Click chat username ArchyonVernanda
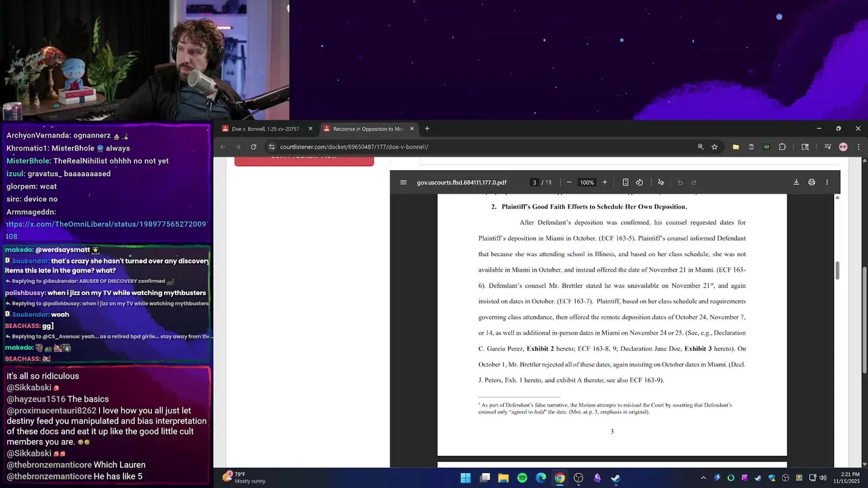 38,136
